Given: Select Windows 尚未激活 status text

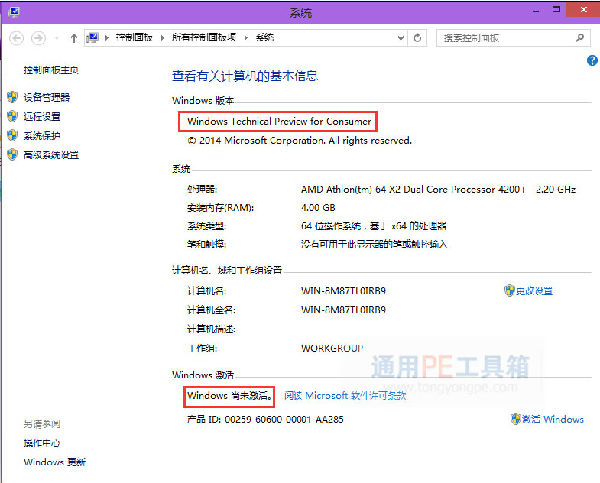Looking at the screenshot, I should click(230, 395).
